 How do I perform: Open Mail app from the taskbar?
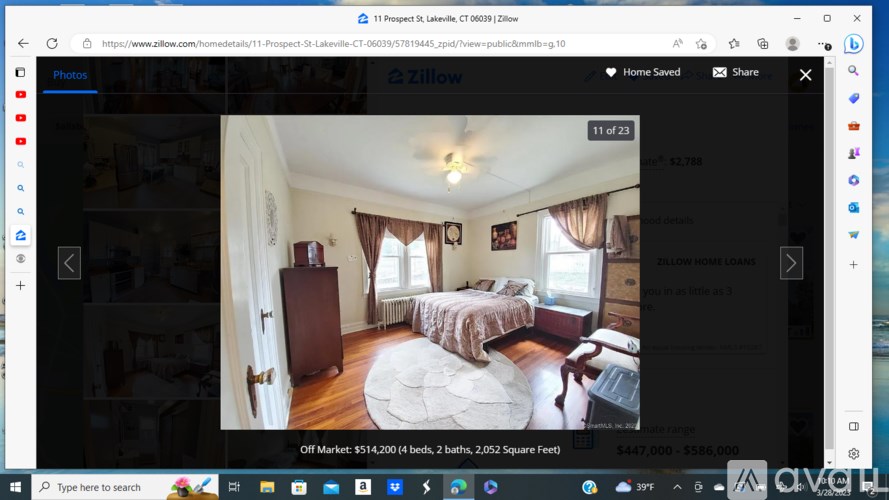point(331,487)
